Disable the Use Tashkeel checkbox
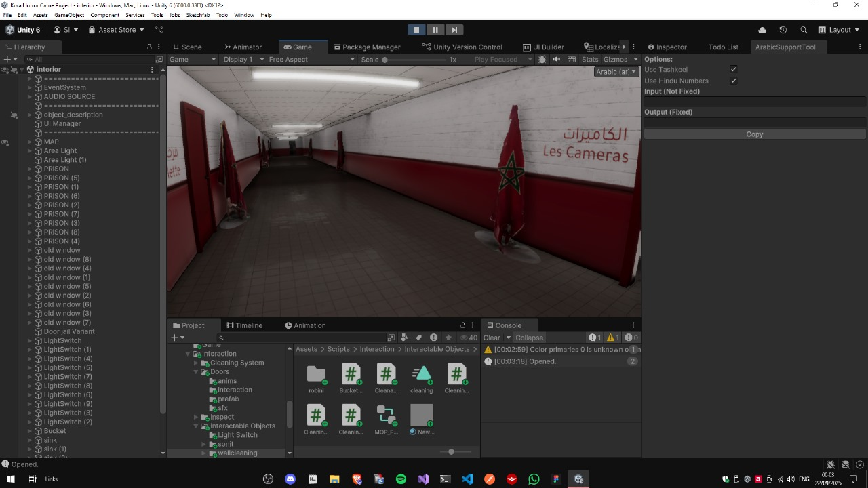The width and height of the screenshot is (868, 488). 733,70
